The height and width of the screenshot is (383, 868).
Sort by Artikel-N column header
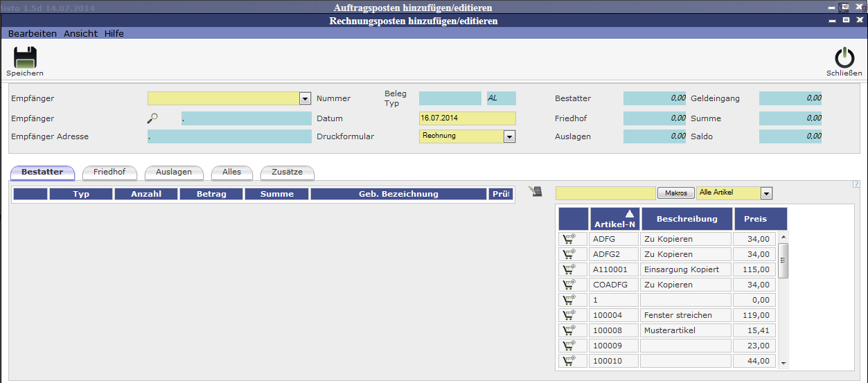614,219
